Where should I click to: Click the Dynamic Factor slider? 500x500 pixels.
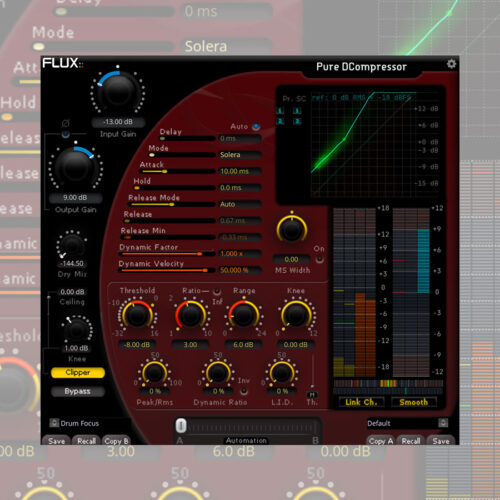point(167,254)
